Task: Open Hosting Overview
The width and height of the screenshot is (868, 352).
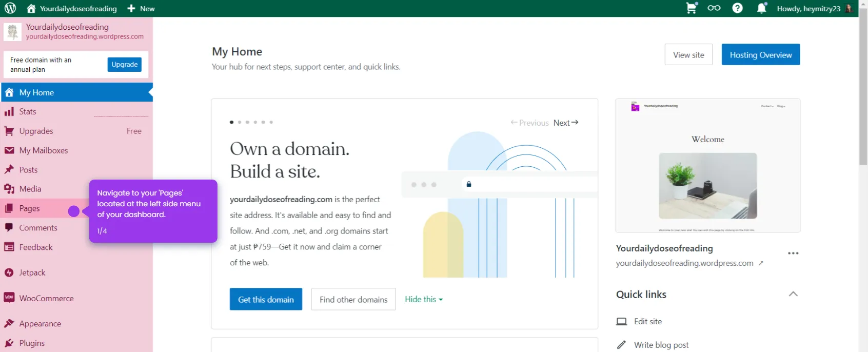Action: click(x=761, y=55)
